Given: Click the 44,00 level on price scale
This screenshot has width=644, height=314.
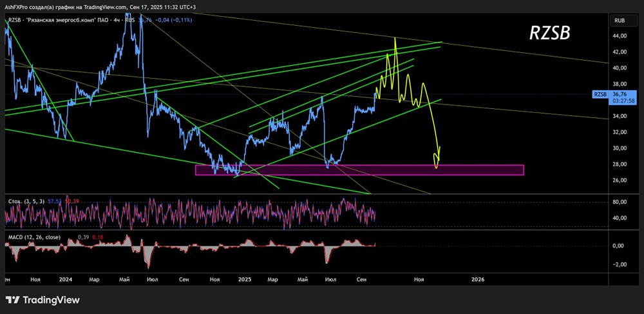Looking at the screenshot, I should pos(620,36).
